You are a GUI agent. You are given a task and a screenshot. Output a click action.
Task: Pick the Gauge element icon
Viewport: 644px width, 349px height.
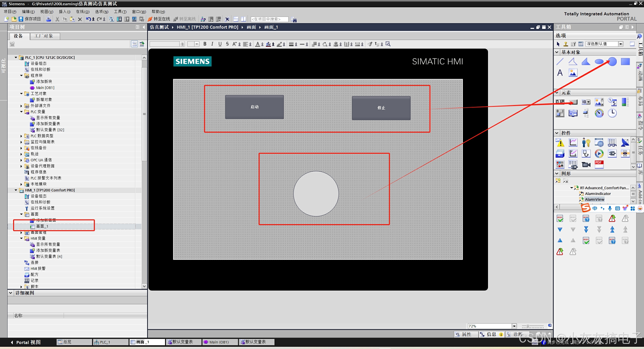[x=599, y=113]
